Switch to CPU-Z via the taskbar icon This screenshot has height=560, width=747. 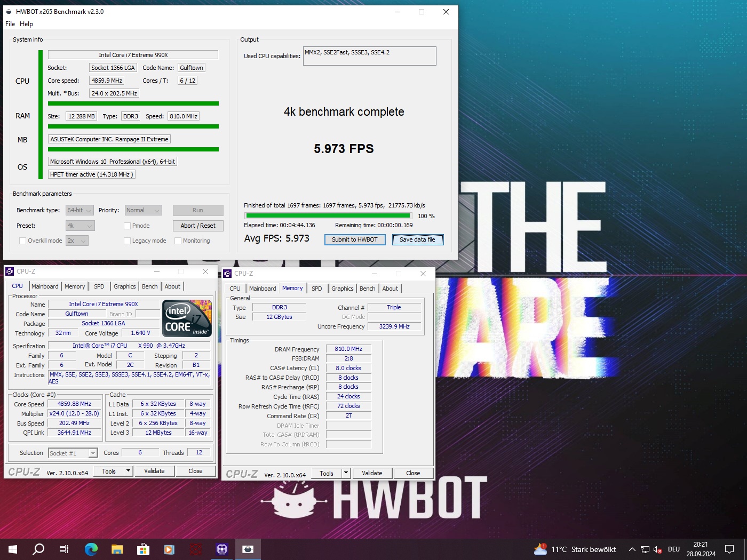(222, 549)
